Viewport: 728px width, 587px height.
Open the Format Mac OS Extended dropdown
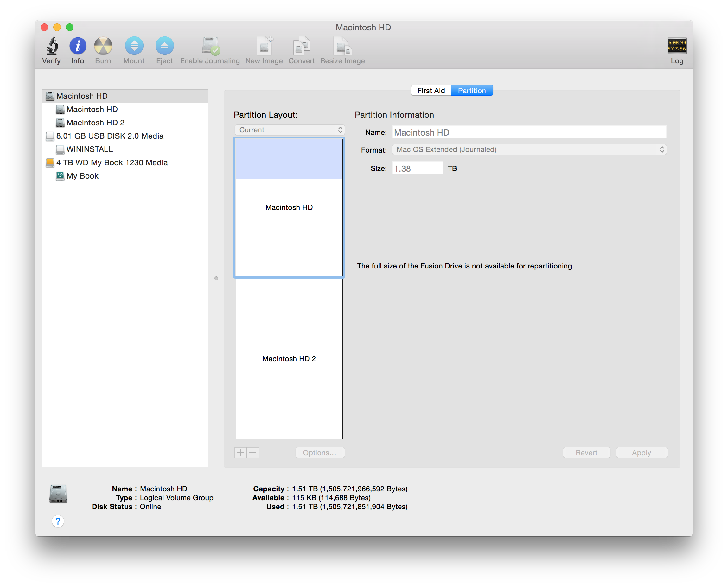click(x=529, y=149)
